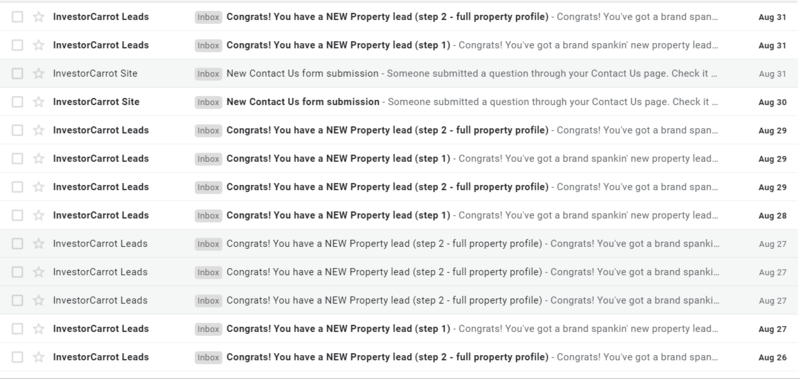This screenshot has height=379, width=800.
Task: Click Inbox label on Aug 26 email
Action: [208, 358]
